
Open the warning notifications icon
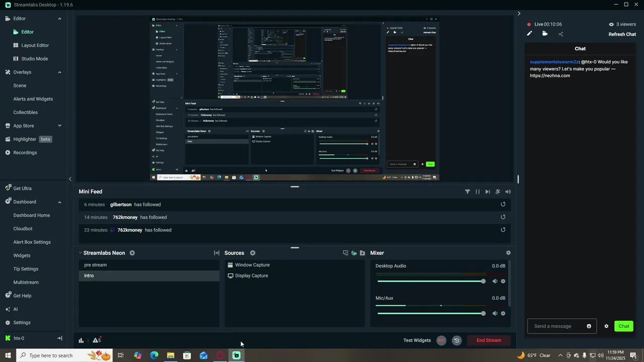[x=97, y=340]
